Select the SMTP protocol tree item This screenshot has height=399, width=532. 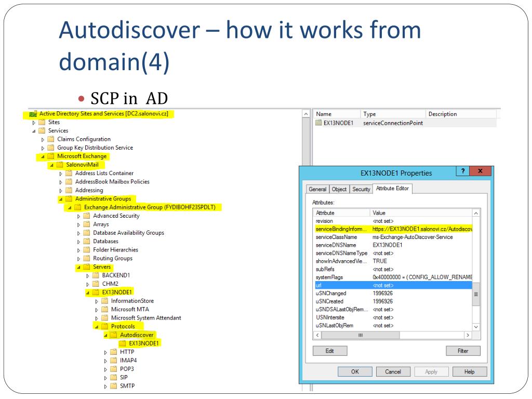point(127,386)
